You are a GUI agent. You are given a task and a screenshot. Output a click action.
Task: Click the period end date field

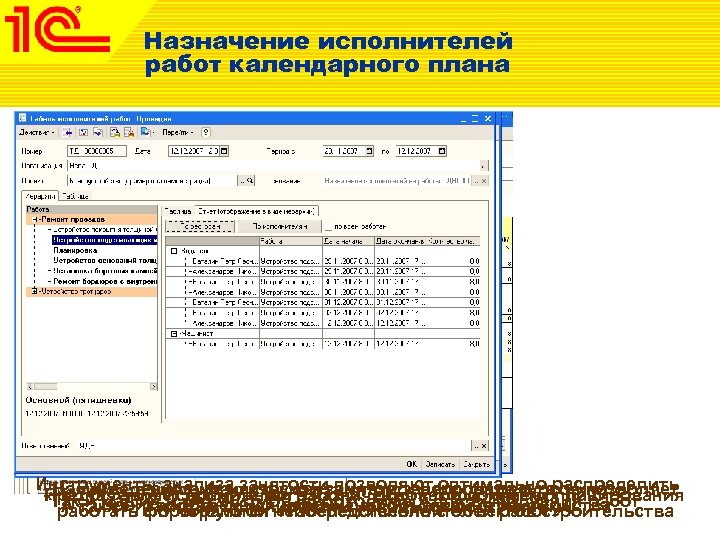coord(416,151)
